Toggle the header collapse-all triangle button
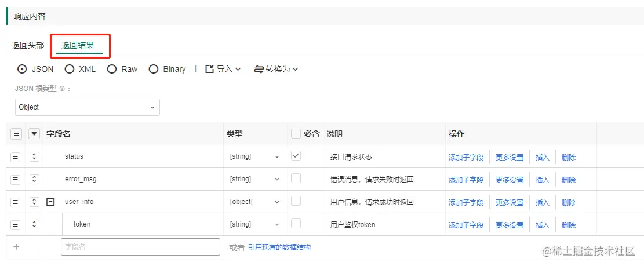 pyautogui.click(x=35, y=134)
